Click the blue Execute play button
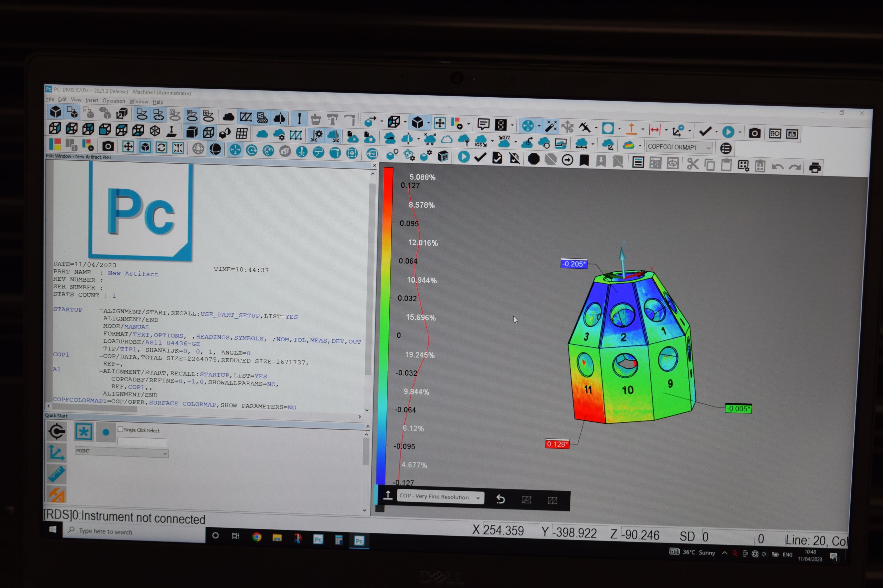Image resolution: width=883 pixels, height=588 pixels. 464,157
